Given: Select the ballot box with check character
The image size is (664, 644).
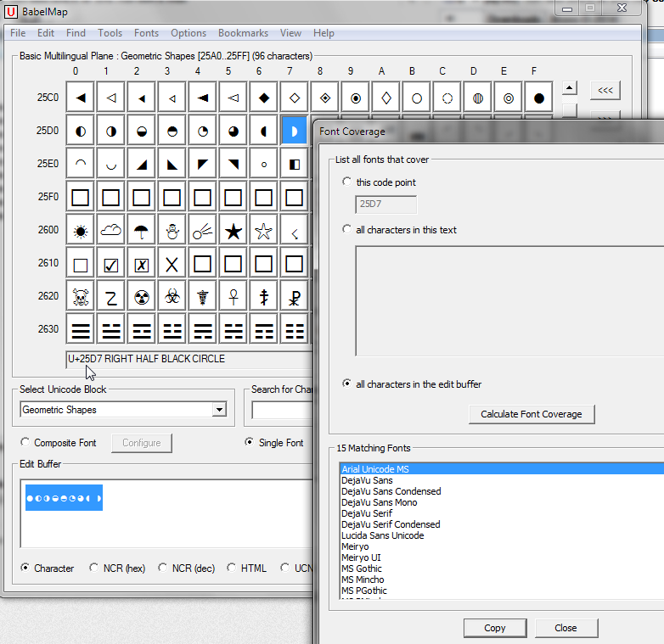Looking at the screenshot, I should [x=111, y=264].
